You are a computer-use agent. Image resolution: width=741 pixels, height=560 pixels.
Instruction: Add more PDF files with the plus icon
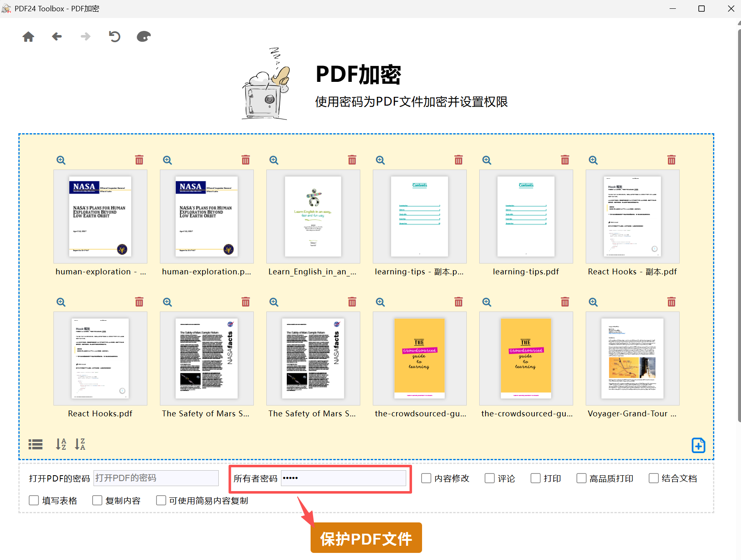pos(698,445)
